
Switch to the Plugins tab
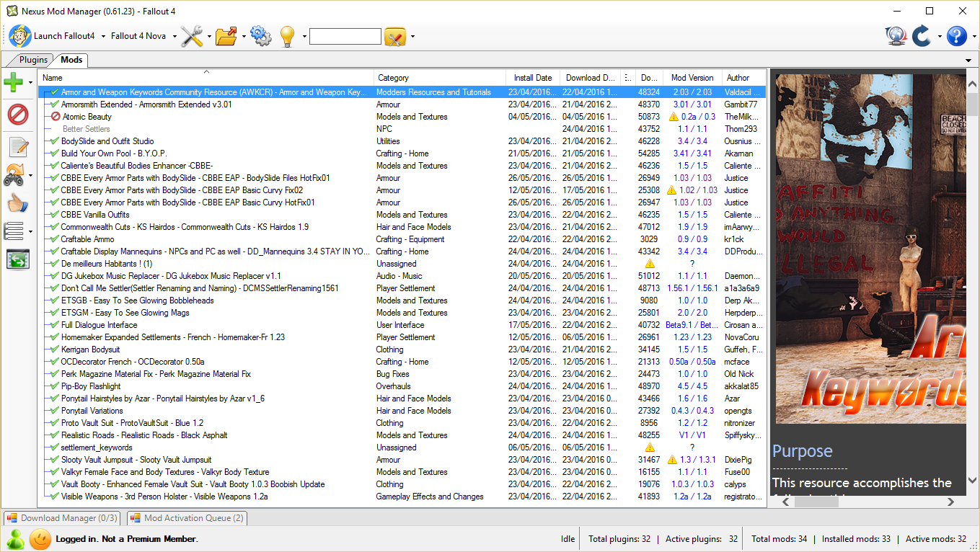33,60
